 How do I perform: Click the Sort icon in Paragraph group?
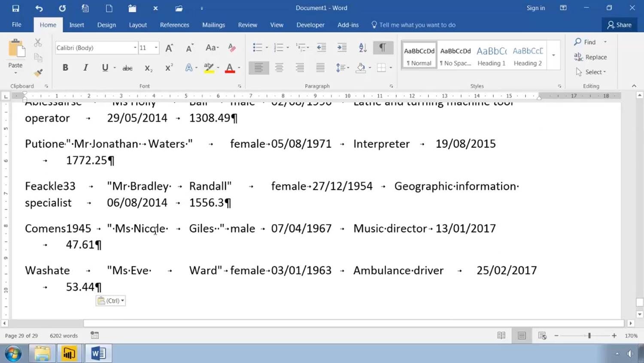point(363,48)
